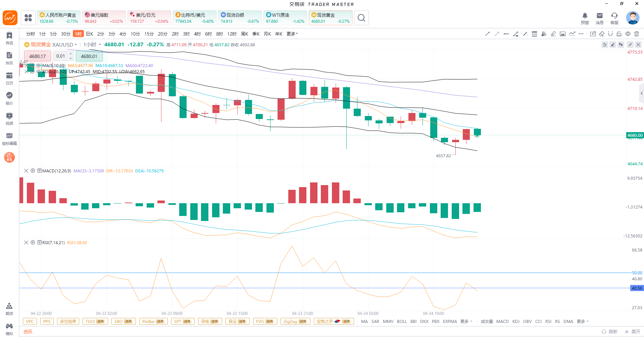Open the 客服 customer service headset icon
This screenshot has height=337, width=644.
(614, 18)
